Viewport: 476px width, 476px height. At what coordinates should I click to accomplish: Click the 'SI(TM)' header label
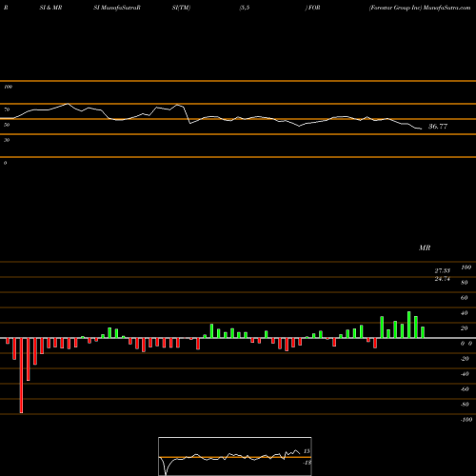(181, 8)
